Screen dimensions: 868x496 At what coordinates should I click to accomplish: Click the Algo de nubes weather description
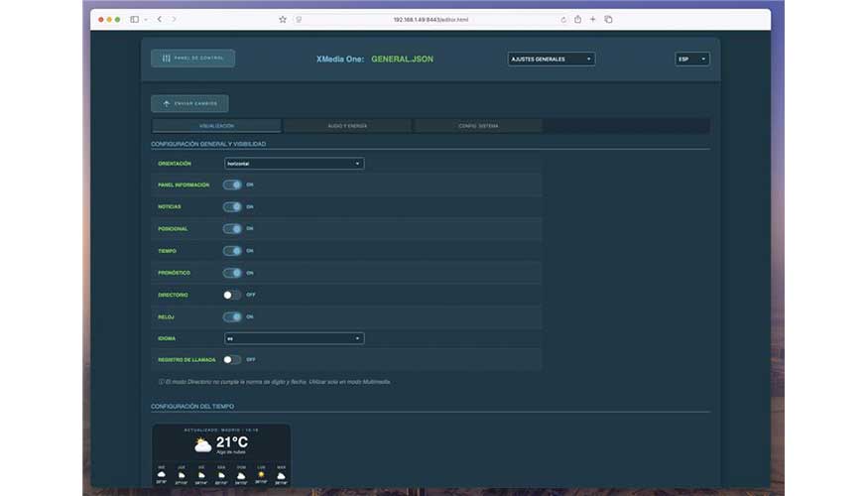pos(231,452)
